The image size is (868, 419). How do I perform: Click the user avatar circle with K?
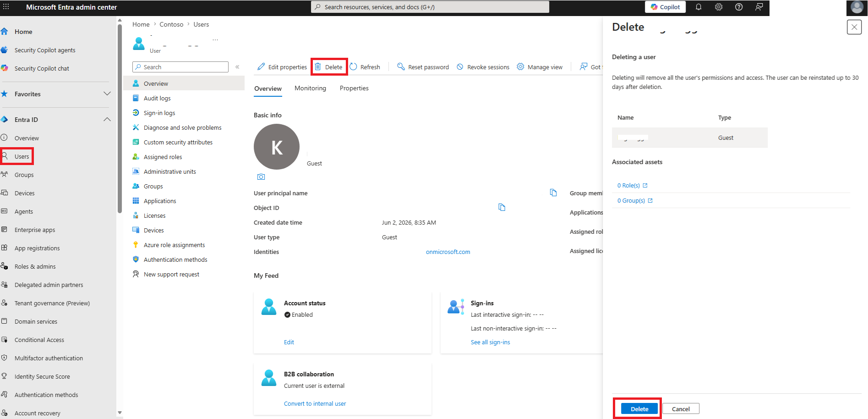[277, 147]
